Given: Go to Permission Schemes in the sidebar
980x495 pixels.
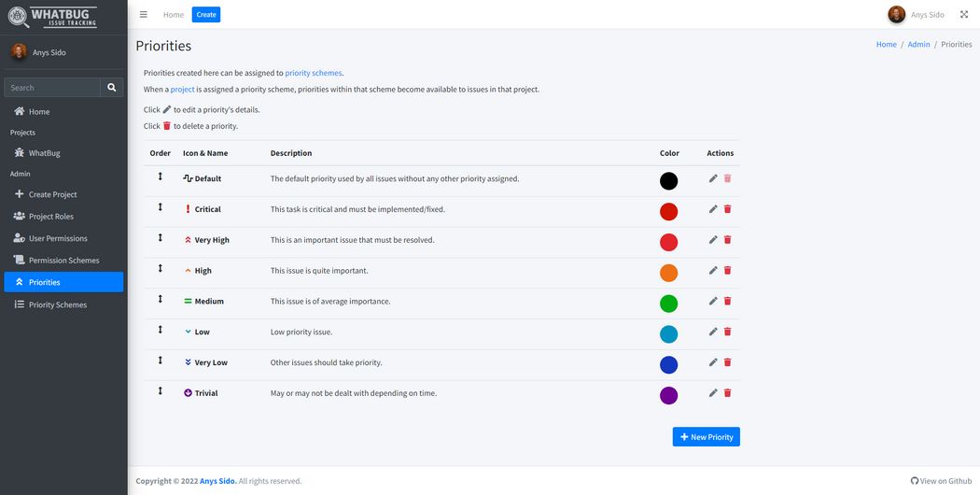Looking at the screenshot, I should click(63, 261).
